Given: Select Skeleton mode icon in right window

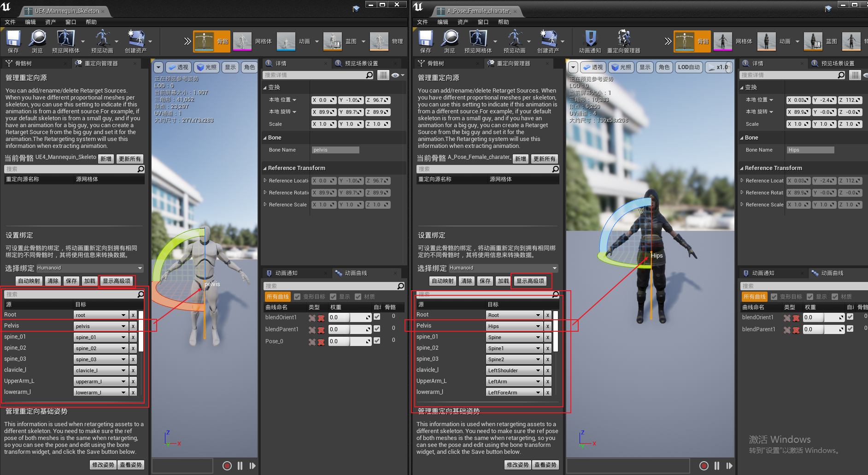Looking at the screenshot, I should pyautogui.click(x=692, y=41).
